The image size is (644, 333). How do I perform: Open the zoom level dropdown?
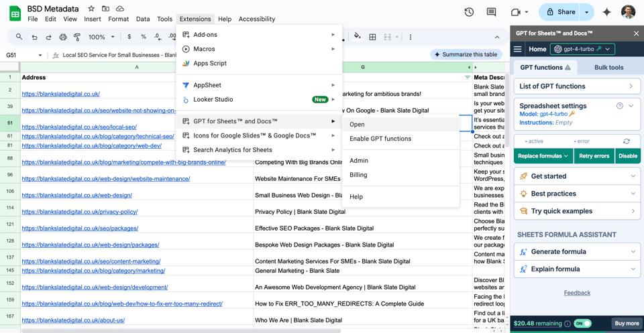101,37
